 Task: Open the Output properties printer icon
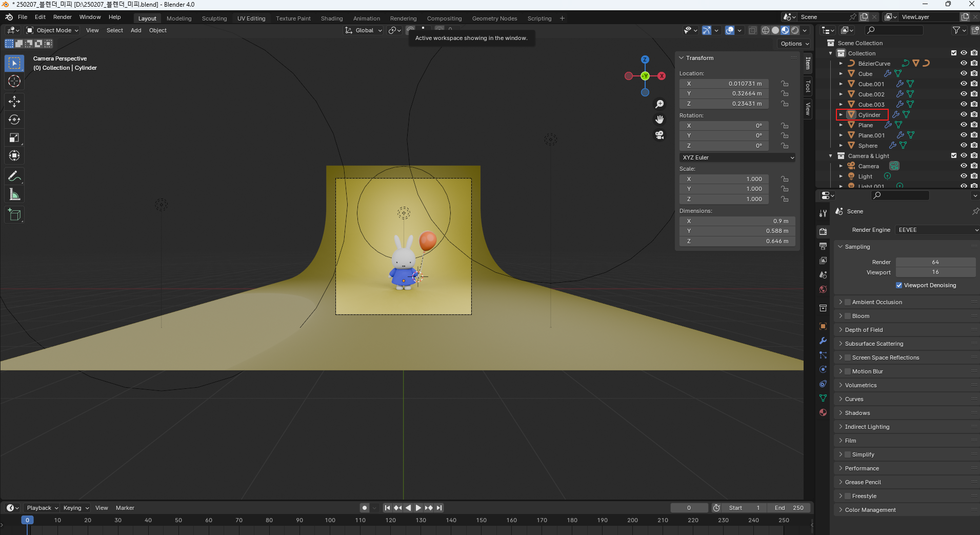pyautogui.click(x=823, y=246)
